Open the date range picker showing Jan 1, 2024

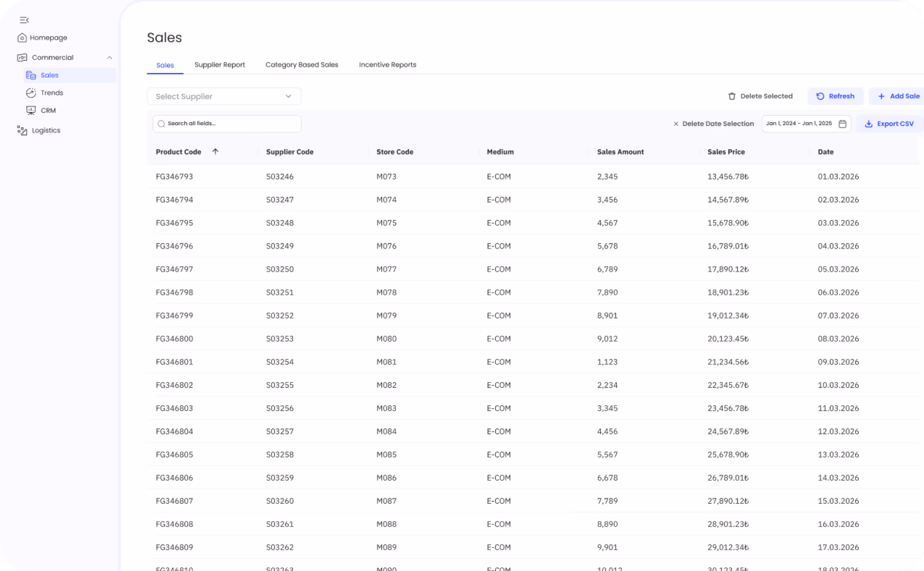click(798, 124)
